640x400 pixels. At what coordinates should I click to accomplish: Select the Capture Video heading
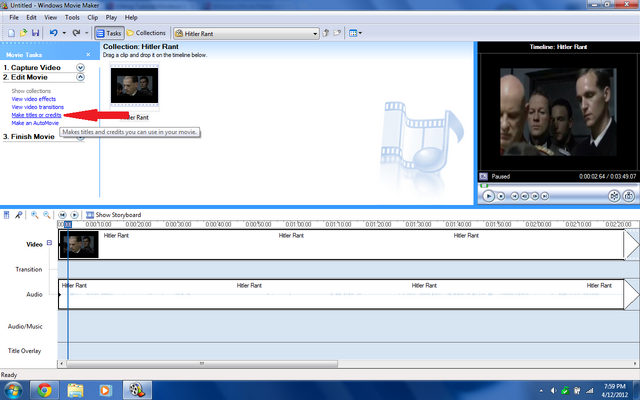32,67
